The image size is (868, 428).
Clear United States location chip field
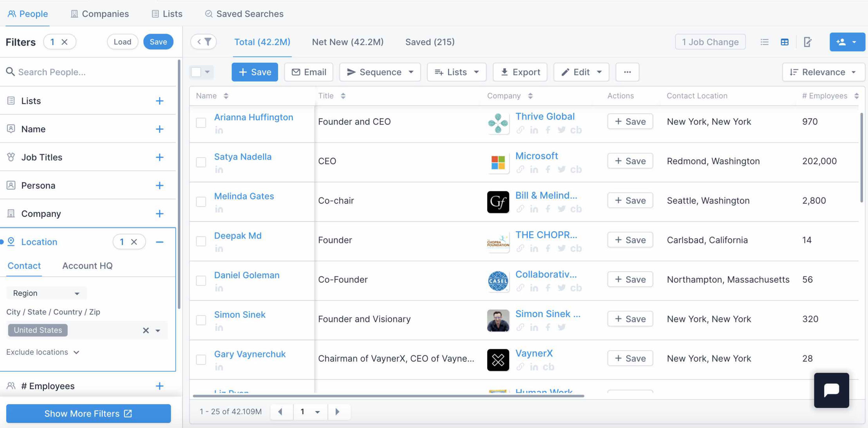point(146,330)
